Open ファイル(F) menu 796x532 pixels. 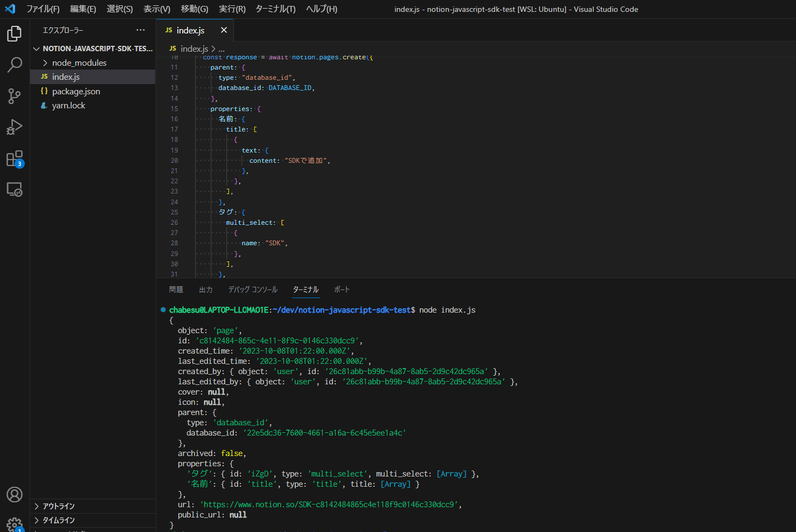point(43,9)
